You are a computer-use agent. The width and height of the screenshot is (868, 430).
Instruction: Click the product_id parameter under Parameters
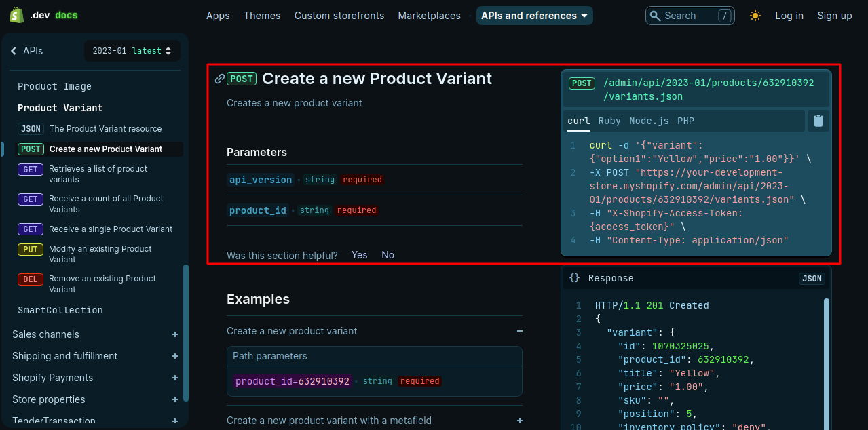(x=258, y=210)
